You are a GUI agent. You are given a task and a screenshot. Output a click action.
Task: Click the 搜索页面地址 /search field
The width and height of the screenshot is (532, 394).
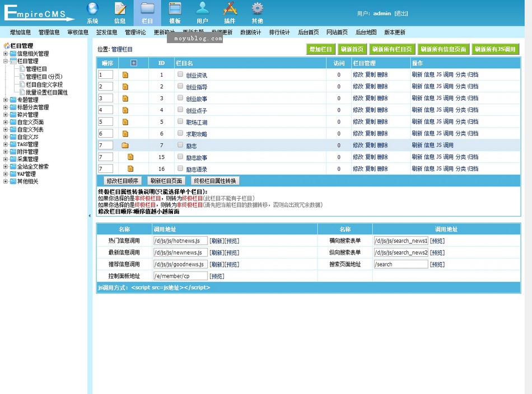pos(401,264)
